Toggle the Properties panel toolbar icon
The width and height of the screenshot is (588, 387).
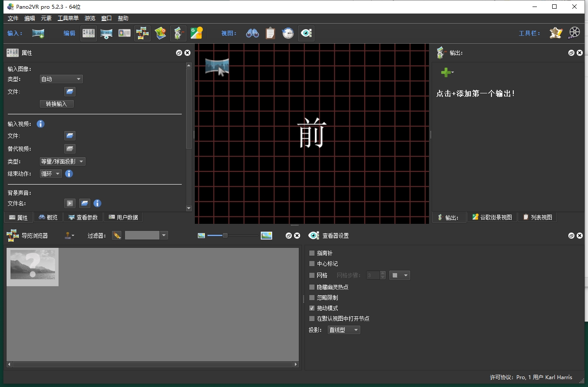(89, 33)
